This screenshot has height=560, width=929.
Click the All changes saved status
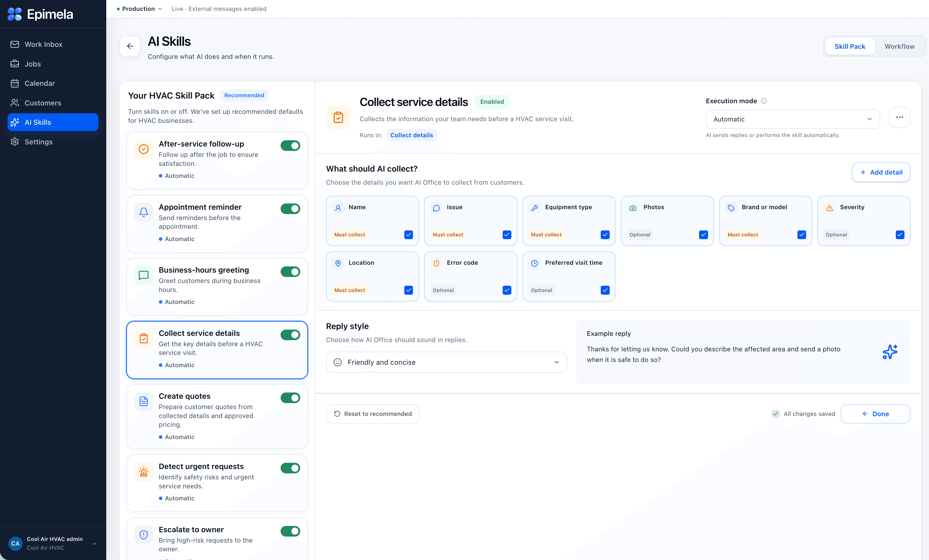[803, 414]
